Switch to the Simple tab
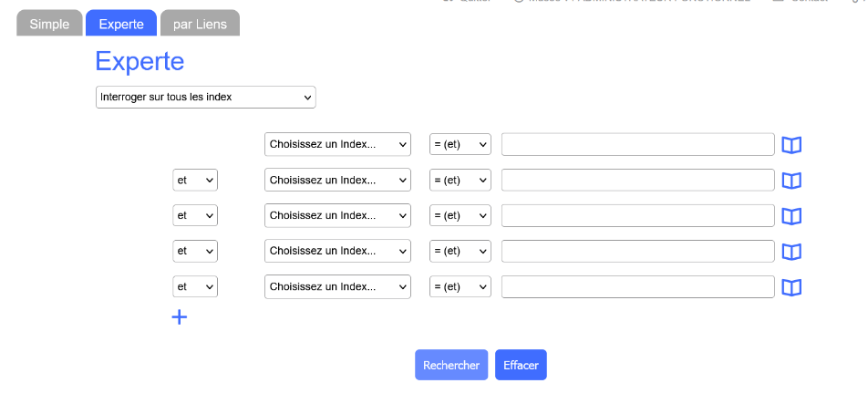This screenshot has width=868, height=404. coord(49,24)
